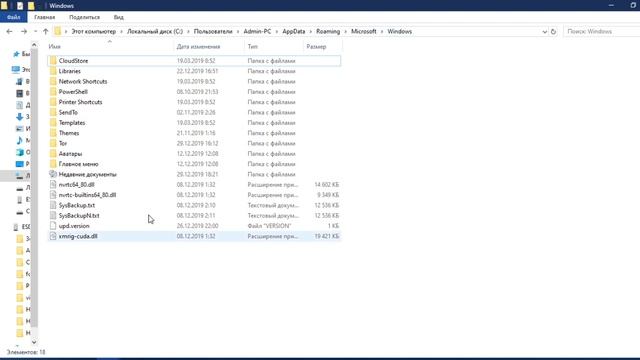Switch to the Вид ribbon tab
Screen dimensions: 640x360
(x=118, y=17)
